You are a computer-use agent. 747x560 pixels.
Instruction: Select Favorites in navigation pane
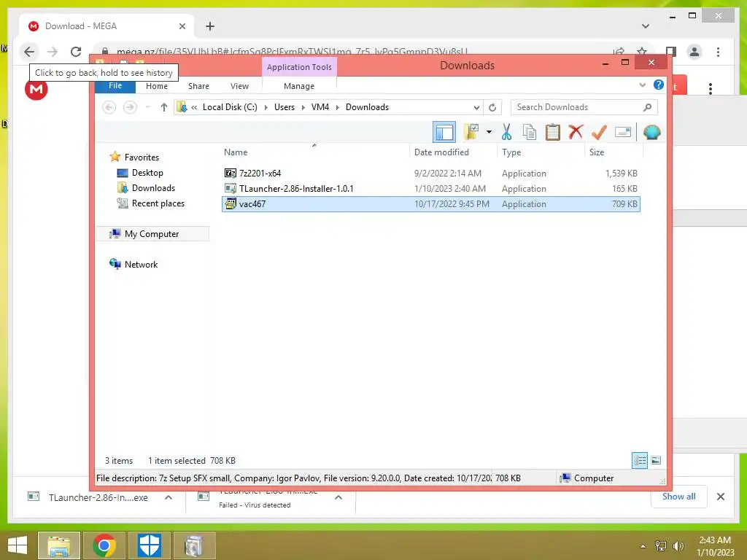coord(142,157)
